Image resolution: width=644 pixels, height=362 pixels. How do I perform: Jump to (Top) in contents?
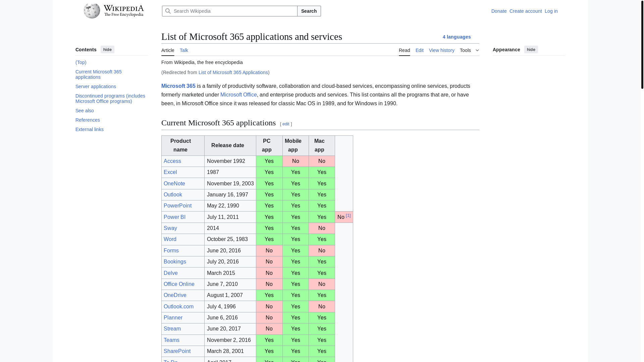[x=81, y=62]
